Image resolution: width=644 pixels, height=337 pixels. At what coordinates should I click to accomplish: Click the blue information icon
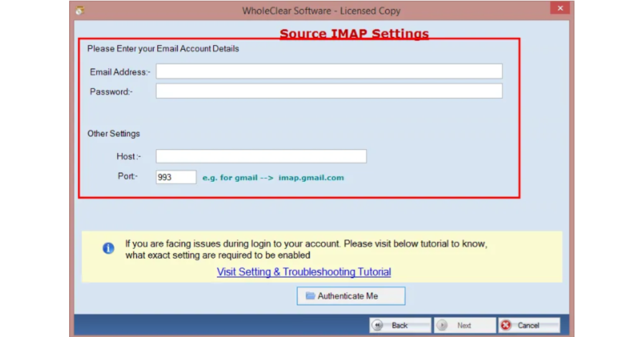108,248
